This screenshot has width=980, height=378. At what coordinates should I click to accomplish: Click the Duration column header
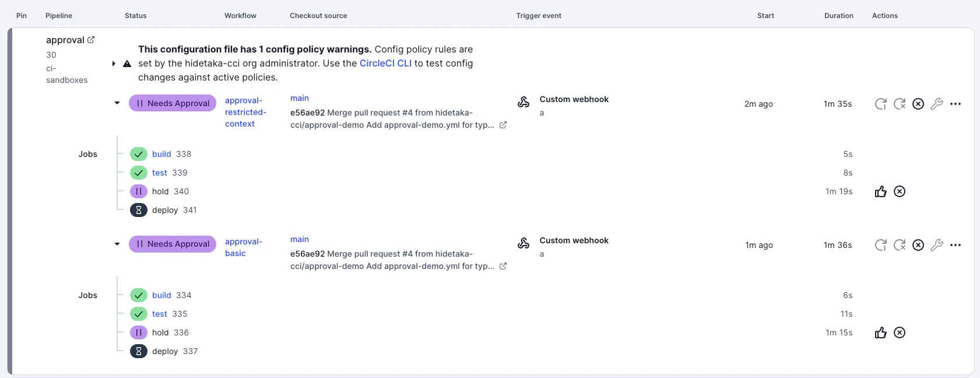[839, 16]
